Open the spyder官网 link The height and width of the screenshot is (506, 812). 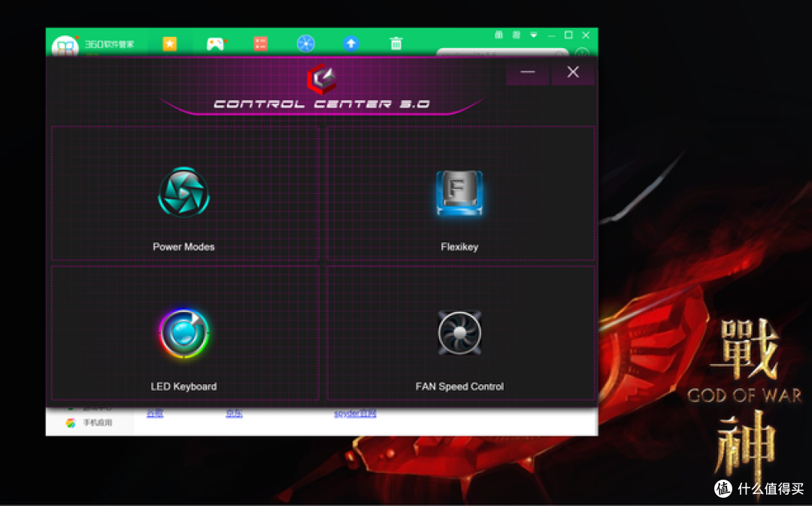(x=355, y=414)
